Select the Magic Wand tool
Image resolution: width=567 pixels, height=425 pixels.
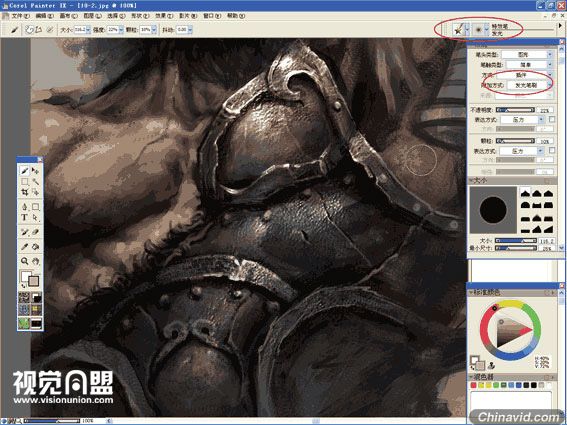coord(35,181)
